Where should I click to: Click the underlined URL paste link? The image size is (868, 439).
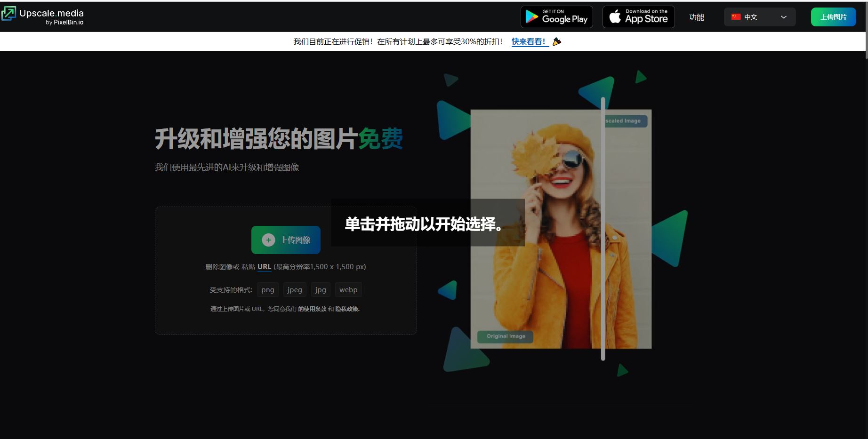264,267
